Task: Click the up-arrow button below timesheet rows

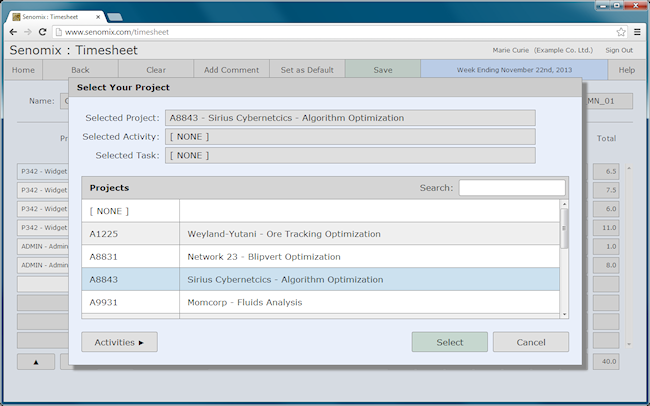Action: (36, 362)
